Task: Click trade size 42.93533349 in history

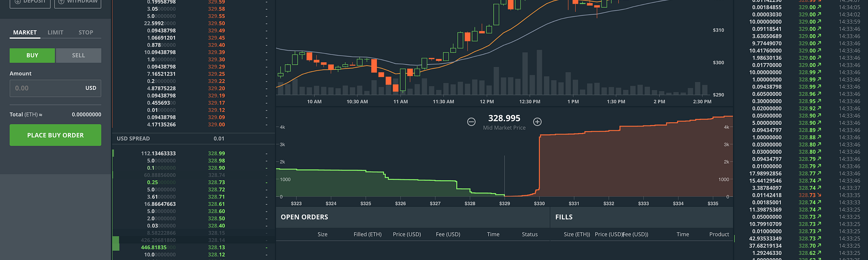Action: pos(765,239)
